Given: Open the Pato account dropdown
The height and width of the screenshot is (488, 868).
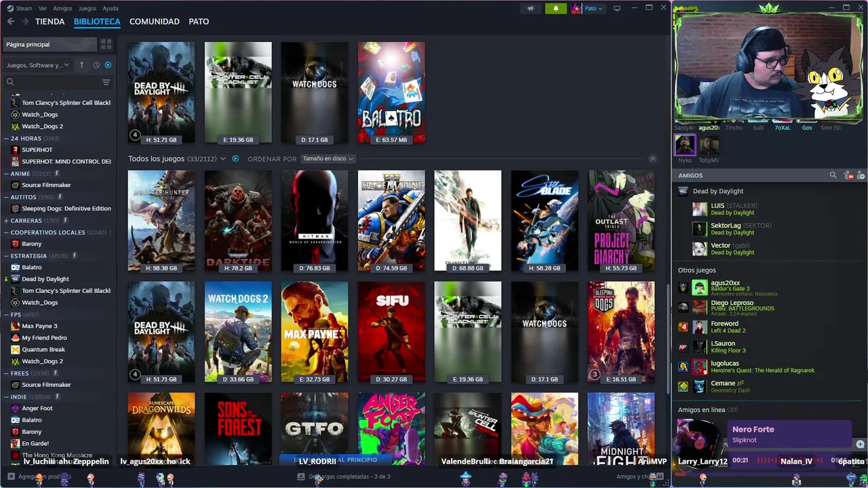Looking at the screenshot, I should click(x=587, y=8).
